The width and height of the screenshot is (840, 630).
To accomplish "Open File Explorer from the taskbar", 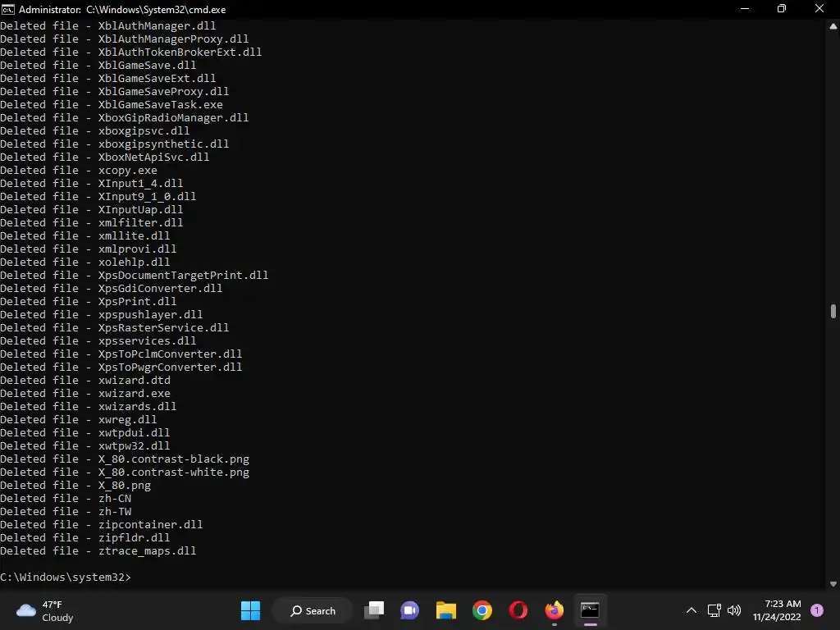I will pos(445,610).
